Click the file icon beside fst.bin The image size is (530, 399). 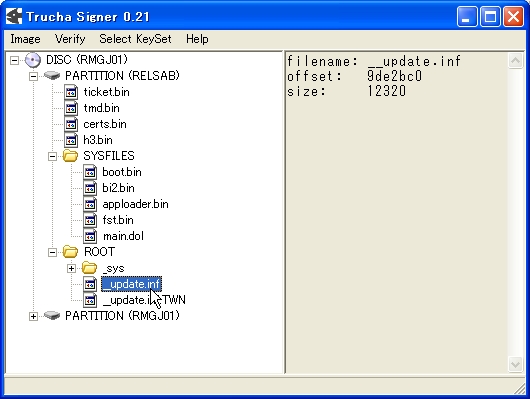(90, 220)
